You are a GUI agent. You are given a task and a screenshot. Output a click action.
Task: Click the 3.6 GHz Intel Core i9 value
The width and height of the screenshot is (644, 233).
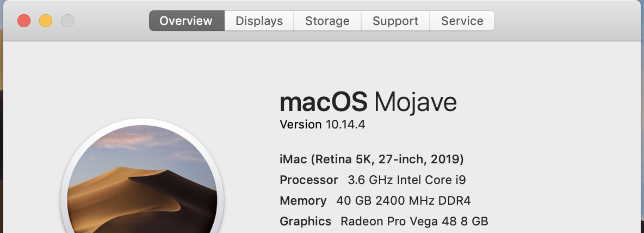pyautogui.click(x=406, y=180)
